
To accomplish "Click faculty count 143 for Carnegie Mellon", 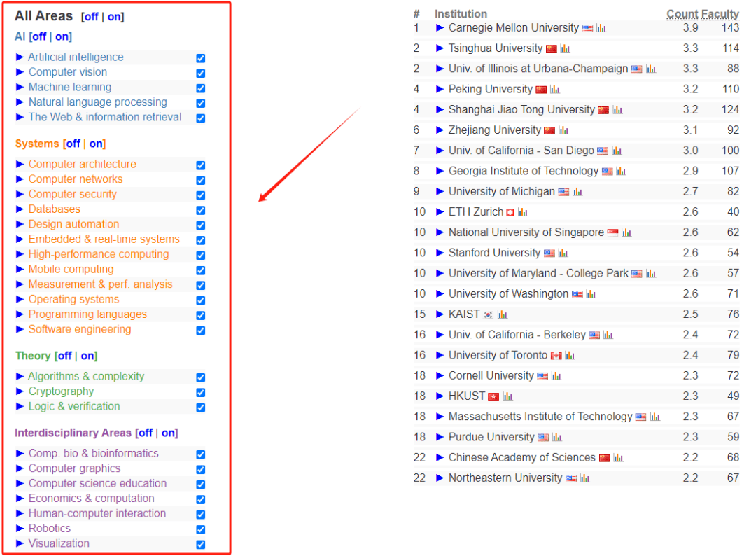I will (730, 28).
